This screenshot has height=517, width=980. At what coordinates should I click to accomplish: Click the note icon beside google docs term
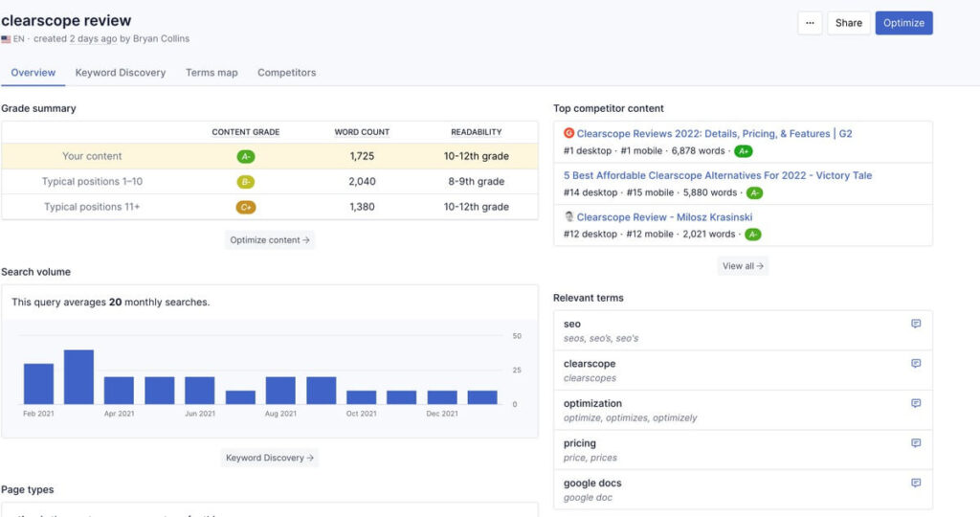tap(916, 483)
